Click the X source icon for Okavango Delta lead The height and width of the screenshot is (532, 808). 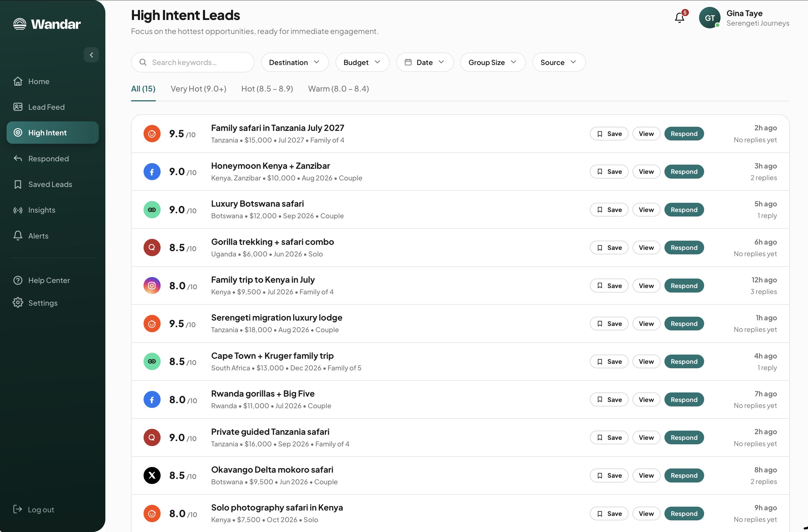click(x=152, y=475)
